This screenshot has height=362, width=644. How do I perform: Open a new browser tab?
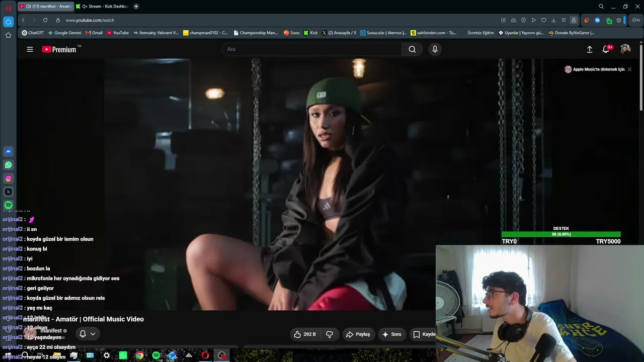click(136, 7)
